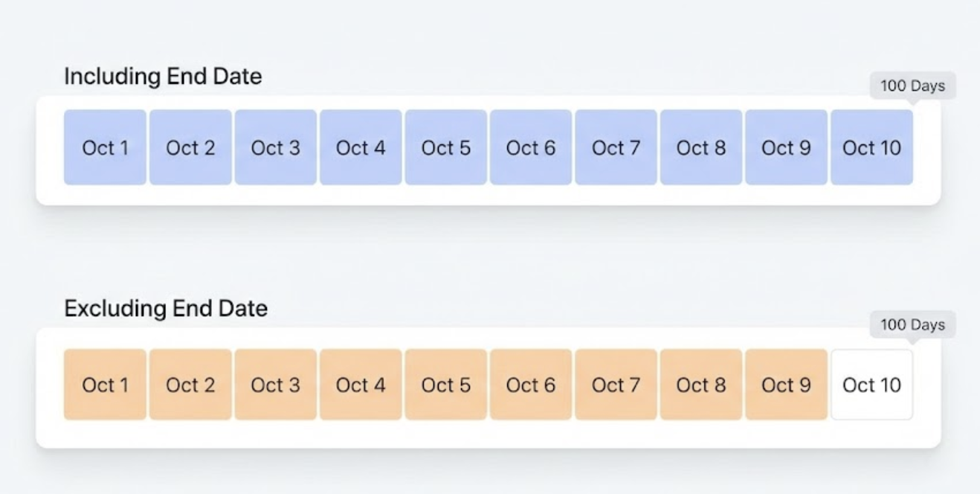The height and width of the screenshot is (494, 980).
Task: Choose blue Oct 7 cell
Action: [616, 147]
